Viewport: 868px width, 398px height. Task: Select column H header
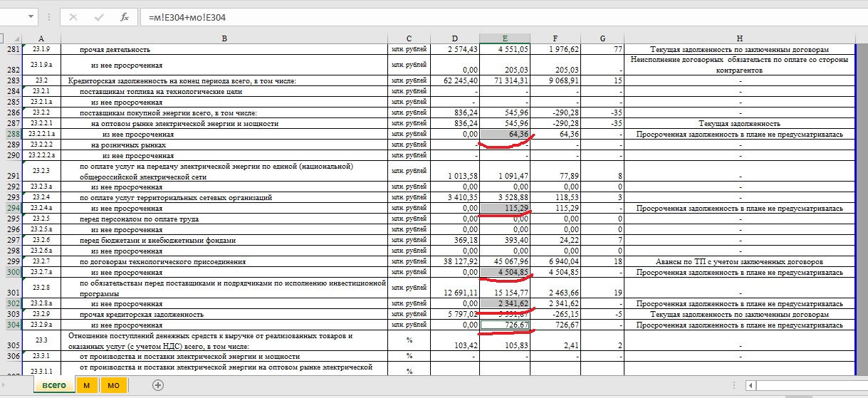(739, 38)
